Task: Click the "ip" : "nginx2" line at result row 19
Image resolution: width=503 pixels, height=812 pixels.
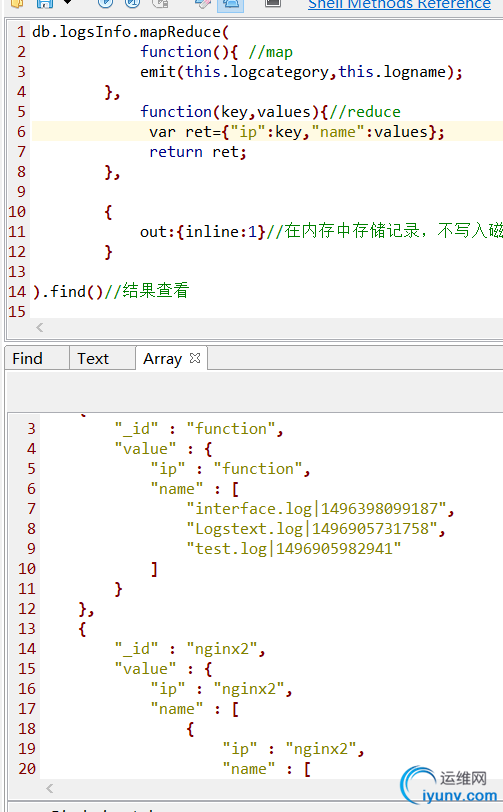Action: [293, 749]
